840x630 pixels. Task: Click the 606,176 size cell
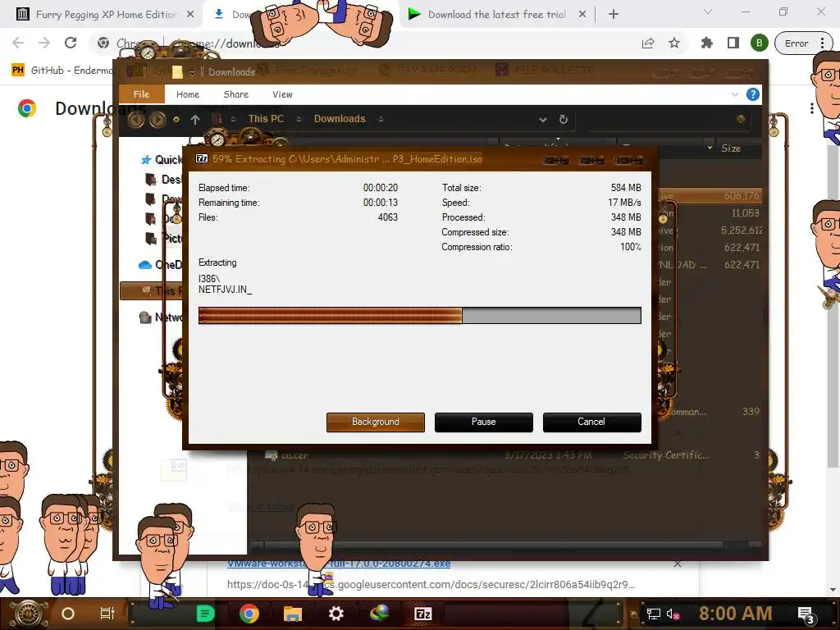click(742, 196)
